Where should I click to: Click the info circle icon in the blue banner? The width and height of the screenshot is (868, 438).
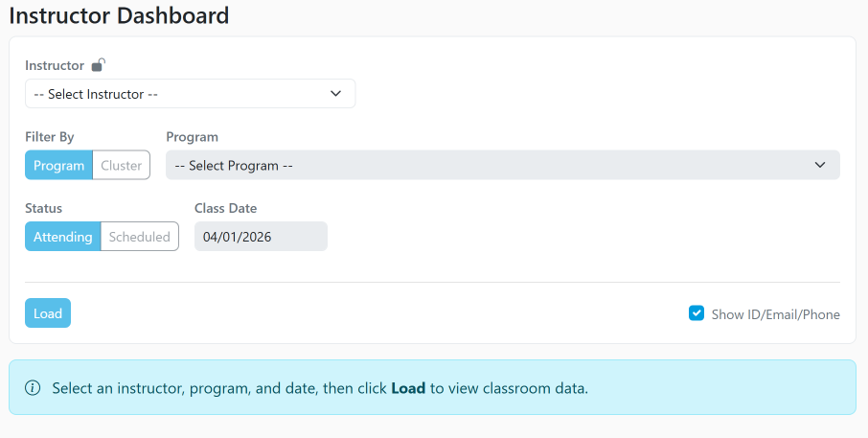tap(33, 388)
